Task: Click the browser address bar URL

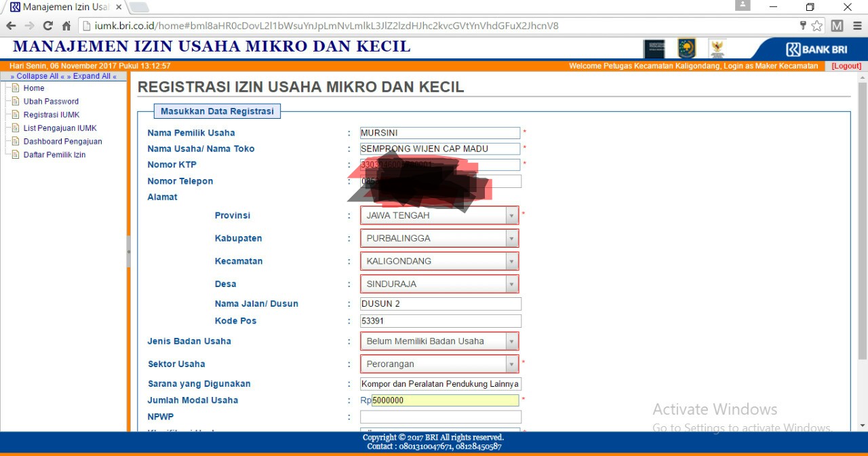Action: [327, 26]
